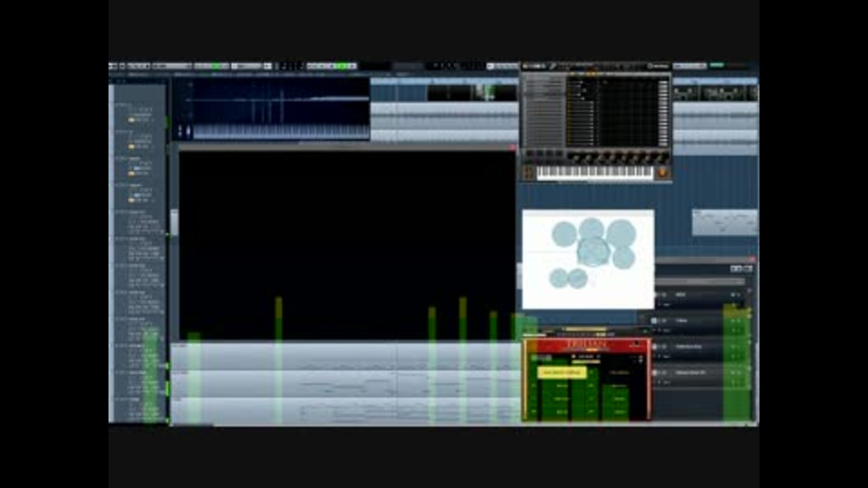The width and height of the screenshot is (868, 488).
Task: Hit the top-left cymbal in drum kit view
Action: (564, 234)
